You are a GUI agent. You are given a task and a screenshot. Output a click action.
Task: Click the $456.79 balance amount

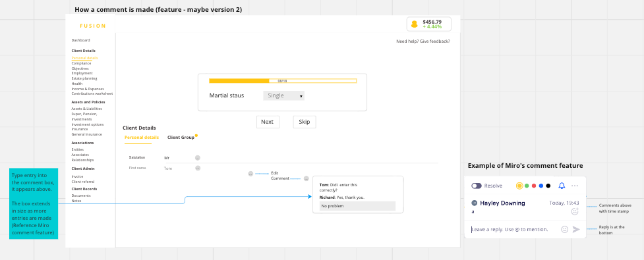tap(432, 22)
